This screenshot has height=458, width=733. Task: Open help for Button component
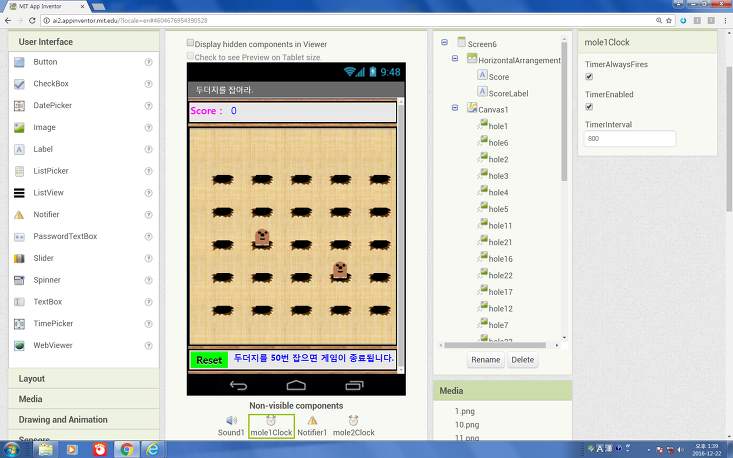point(148,62)
